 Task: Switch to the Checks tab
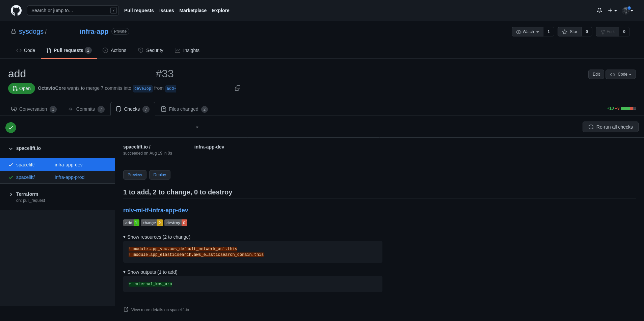[133, 109]
